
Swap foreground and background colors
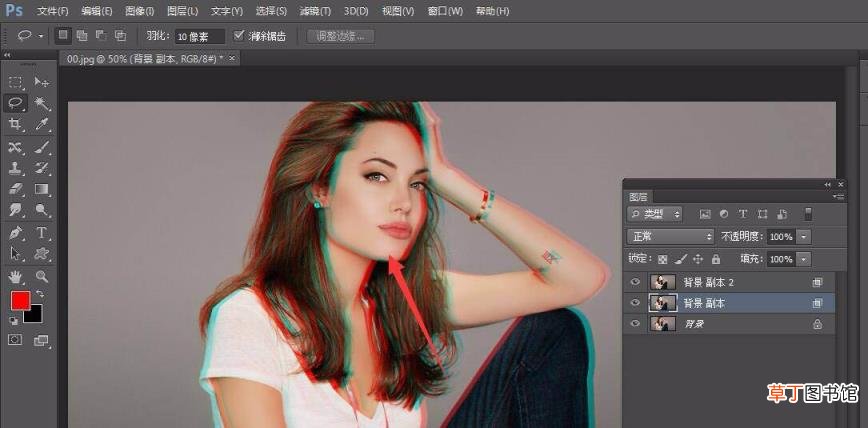click(40, 293)
